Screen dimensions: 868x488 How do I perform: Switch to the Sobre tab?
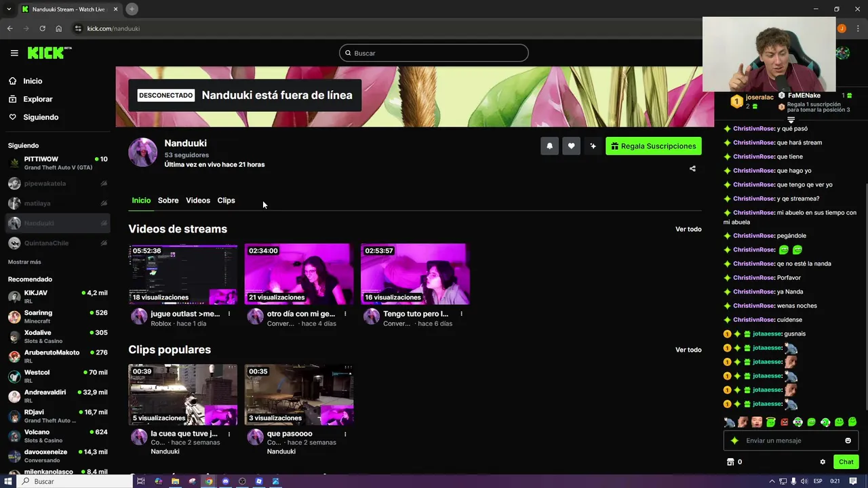click(x=168, y=201)
